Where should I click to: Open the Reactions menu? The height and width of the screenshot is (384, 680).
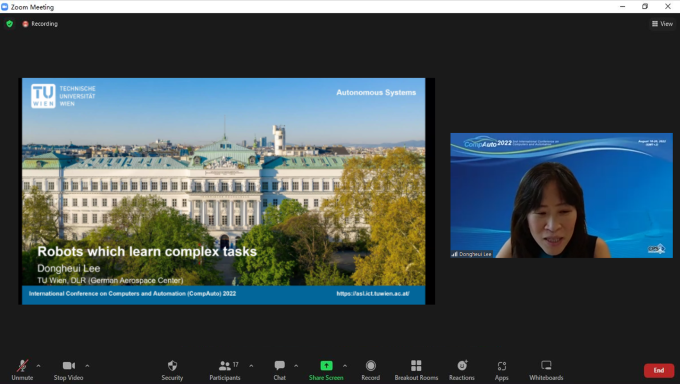[462, 371]
